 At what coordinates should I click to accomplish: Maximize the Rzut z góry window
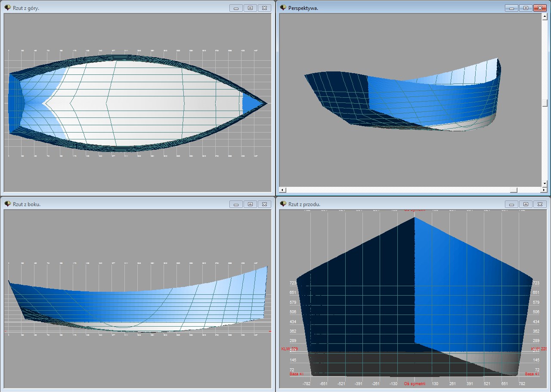(x=250, y=8)
